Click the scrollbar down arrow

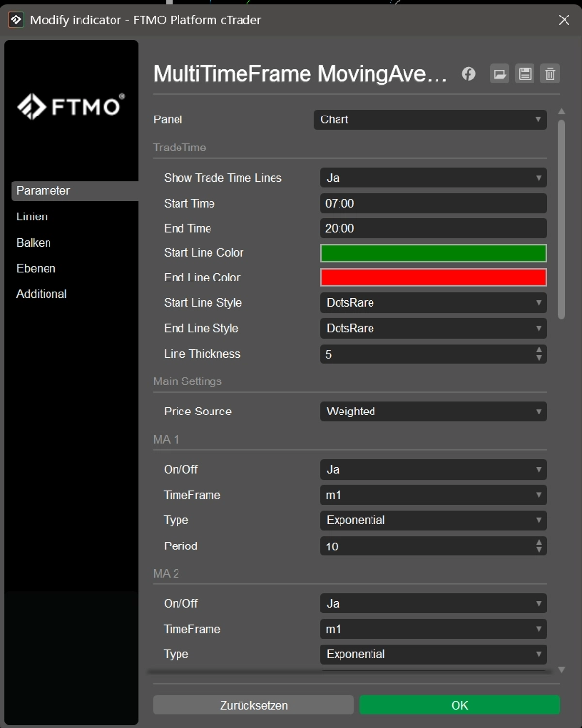(561, 670)
